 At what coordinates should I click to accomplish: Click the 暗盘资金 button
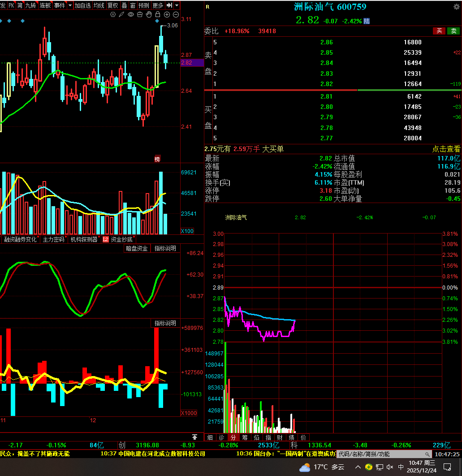tap(137, 248)
